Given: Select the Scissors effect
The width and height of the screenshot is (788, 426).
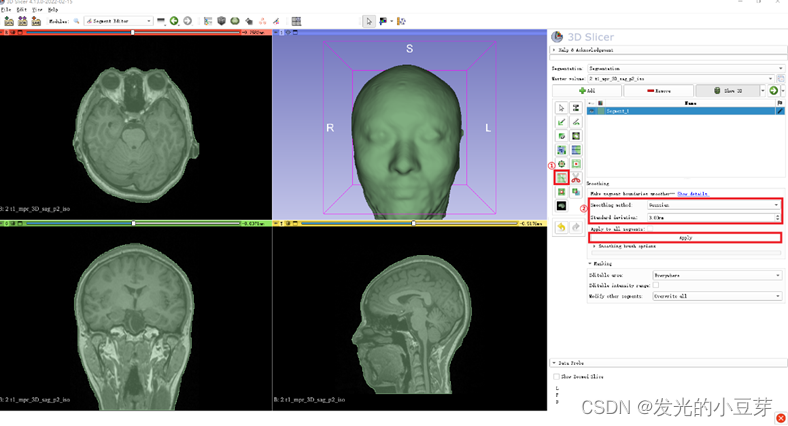Looking at the screenshot, I should coord(576,178).
